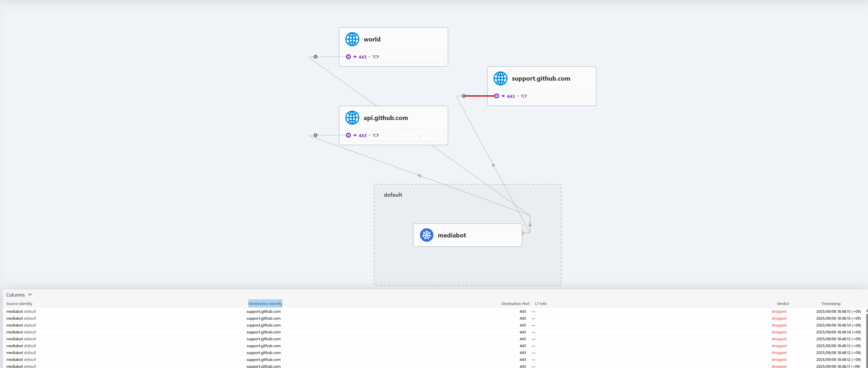Screen dimensions: 868x368
Task: Click the purple port circle in api.github.com card
Action: tap(348, 135)
